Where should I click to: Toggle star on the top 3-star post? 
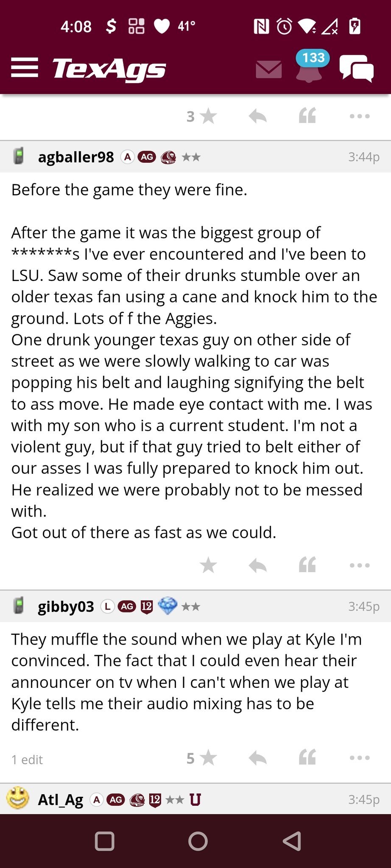coord(207,116)
